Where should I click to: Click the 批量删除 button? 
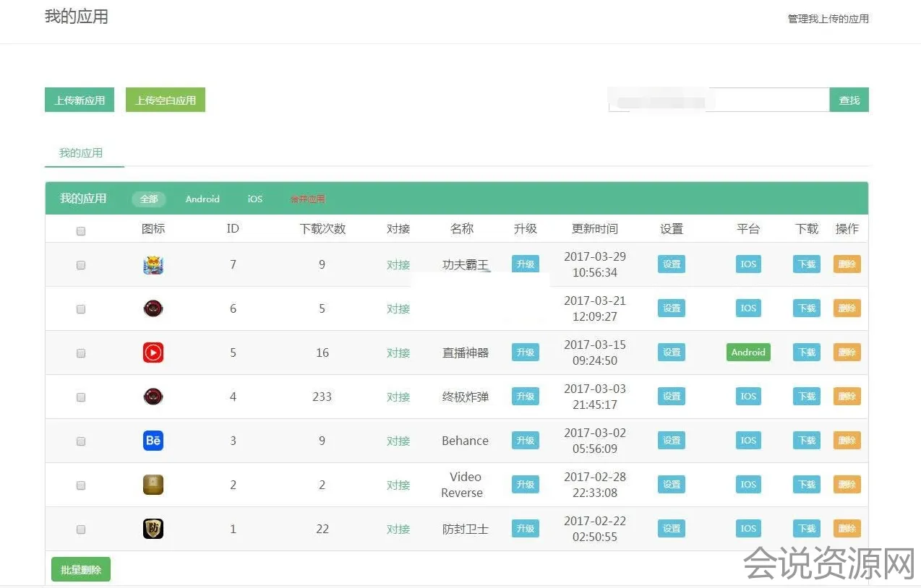pos(81,570)
